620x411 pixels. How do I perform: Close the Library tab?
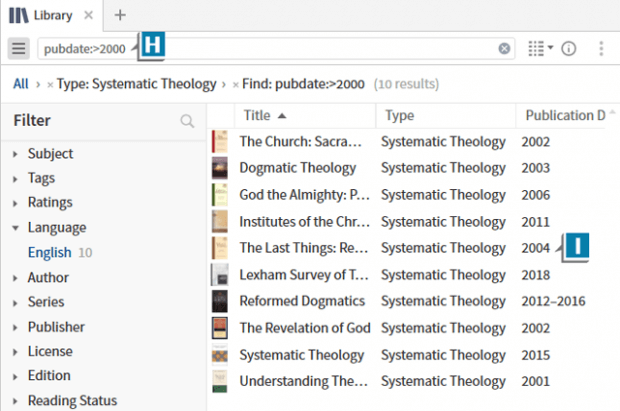tap(89, 15)
